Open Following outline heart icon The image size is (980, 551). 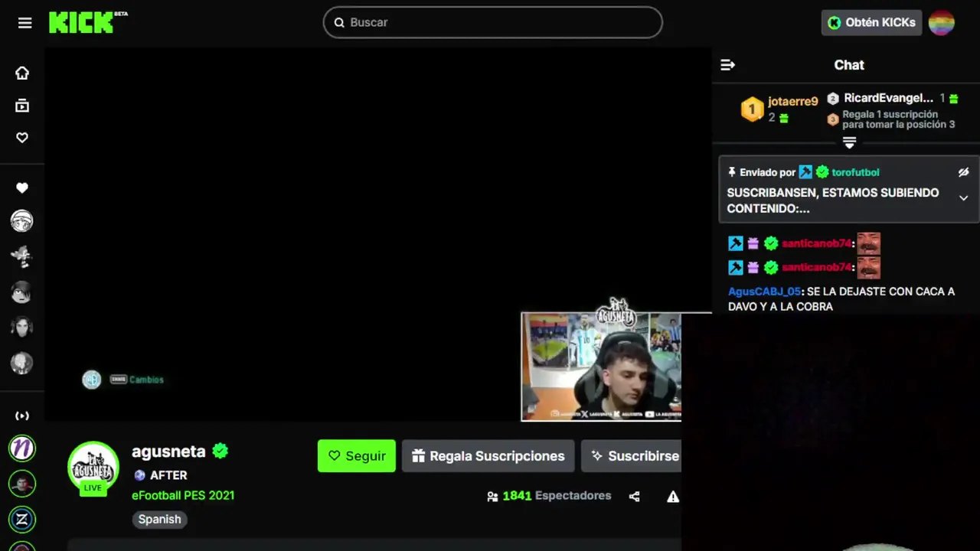tap(22, 138)
